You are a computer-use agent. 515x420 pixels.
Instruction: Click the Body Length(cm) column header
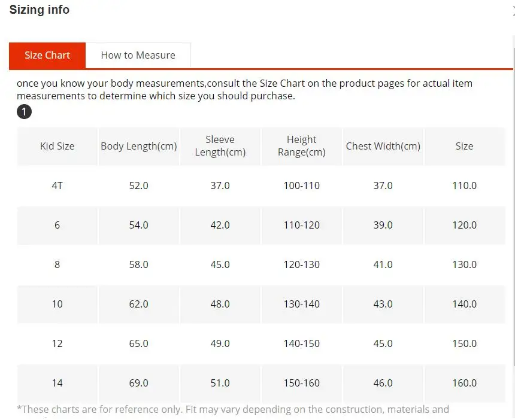(x=138, y=146)
